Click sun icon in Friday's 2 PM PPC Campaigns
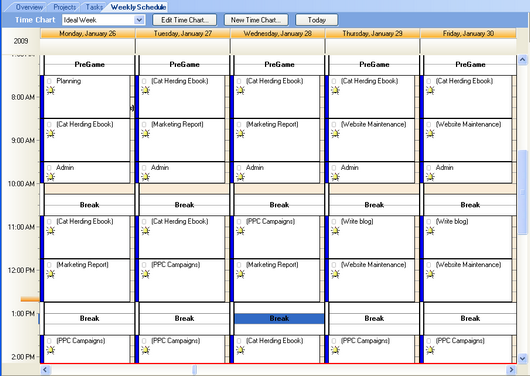 [x=430, y=350]
